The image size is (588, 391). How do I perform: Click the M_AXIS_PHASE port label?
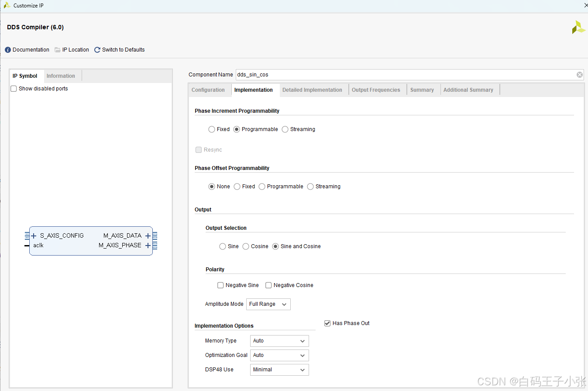pos(120,246)
